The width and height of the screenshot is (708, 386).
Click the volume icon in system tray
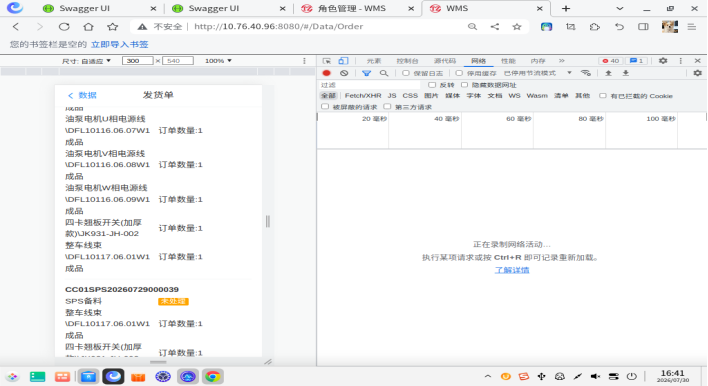coord(596,376)
